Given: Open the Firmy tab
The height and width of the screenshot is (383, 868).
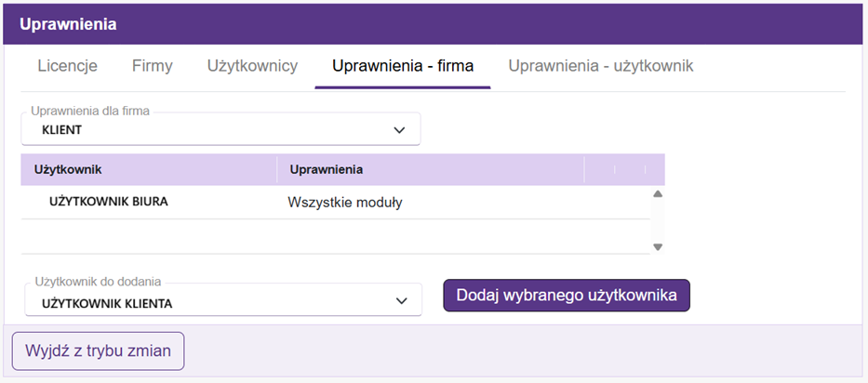Looking at the screenshot, I should [x=153, y=66].
